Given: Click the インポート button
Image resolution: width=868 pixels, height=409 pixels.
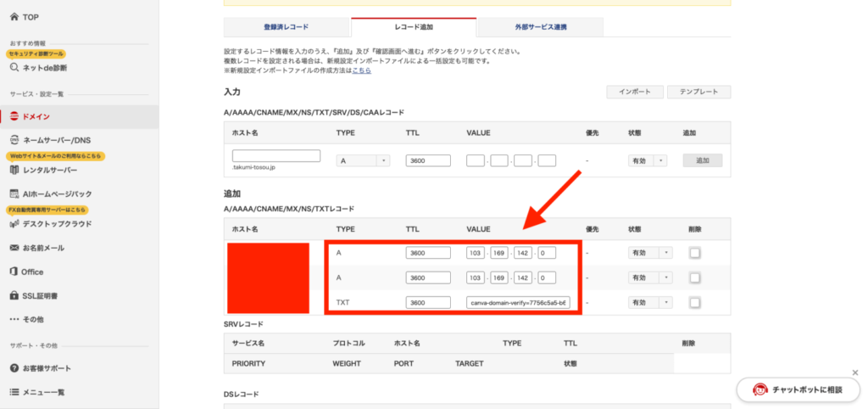Looking at the screenshot, I should pyautogui.click(x=634, y=92).
